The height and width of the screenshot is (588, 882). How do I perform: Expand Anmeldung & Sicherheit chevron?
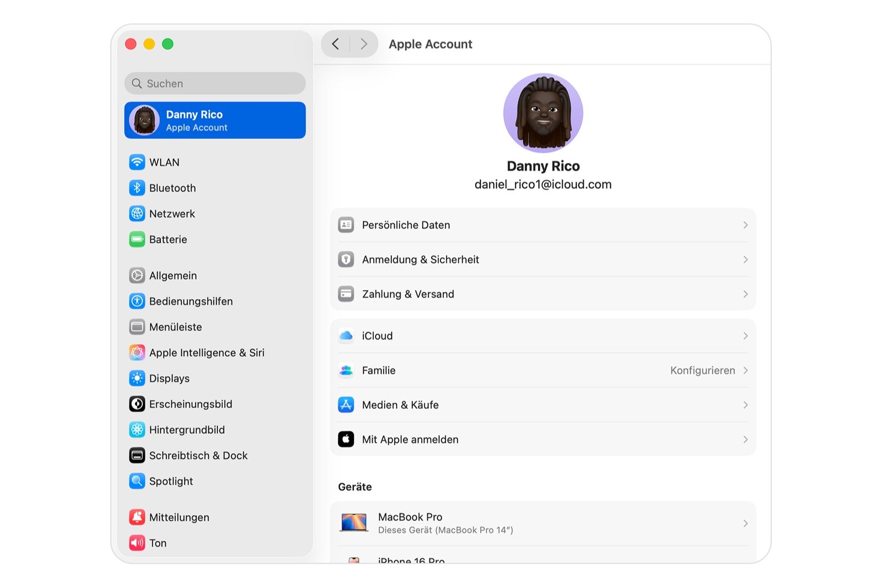[x=745, y=260]
